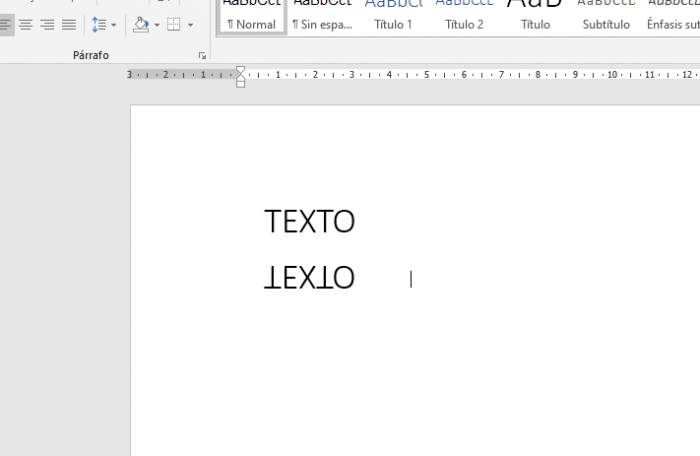Apply the Sin espaciado style
Viewport: 700px width, 456px height.
coord(322,16)
